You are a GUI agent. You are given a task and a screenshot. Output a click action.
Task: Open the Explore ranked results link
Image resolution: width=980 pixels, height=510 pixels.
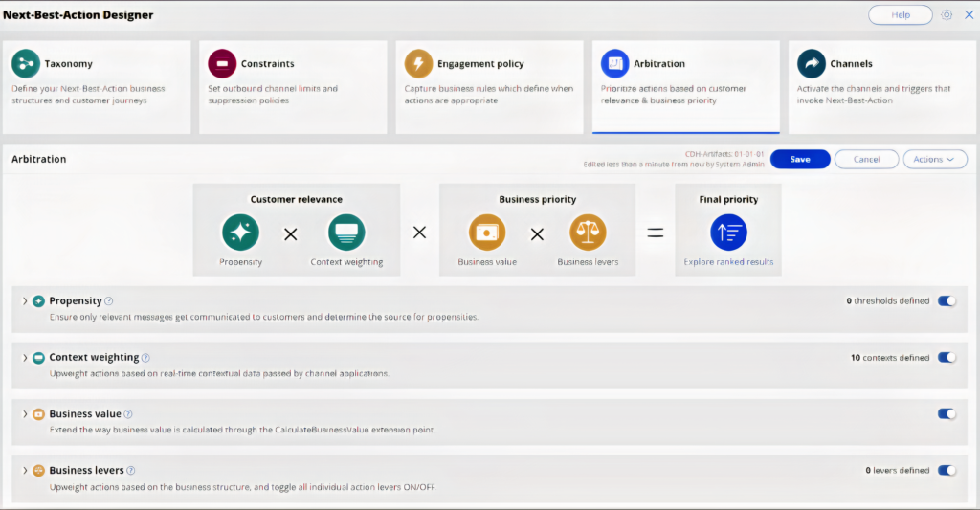tap(728, 262)
